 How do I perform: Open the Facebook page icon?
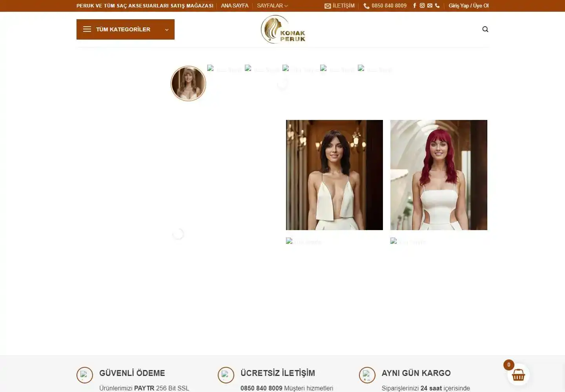pyautogui.click(x=415, y=5)
